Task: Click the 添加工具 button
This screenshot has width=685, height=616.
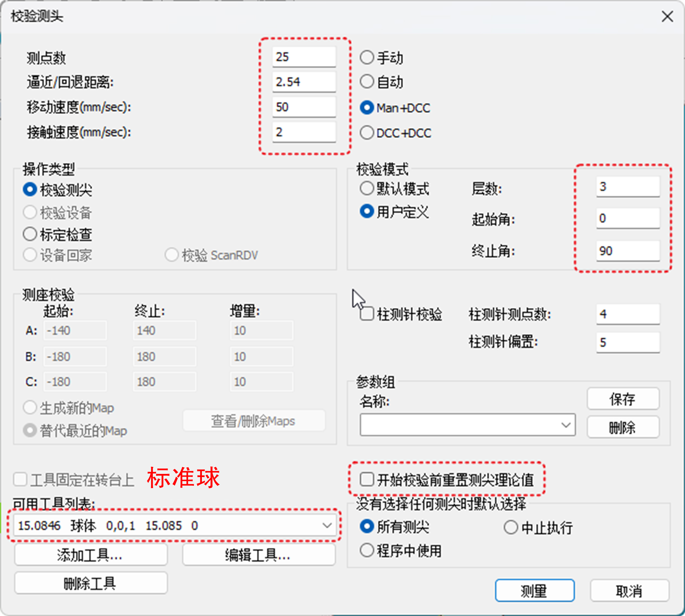Action: (x=91, y=555)
